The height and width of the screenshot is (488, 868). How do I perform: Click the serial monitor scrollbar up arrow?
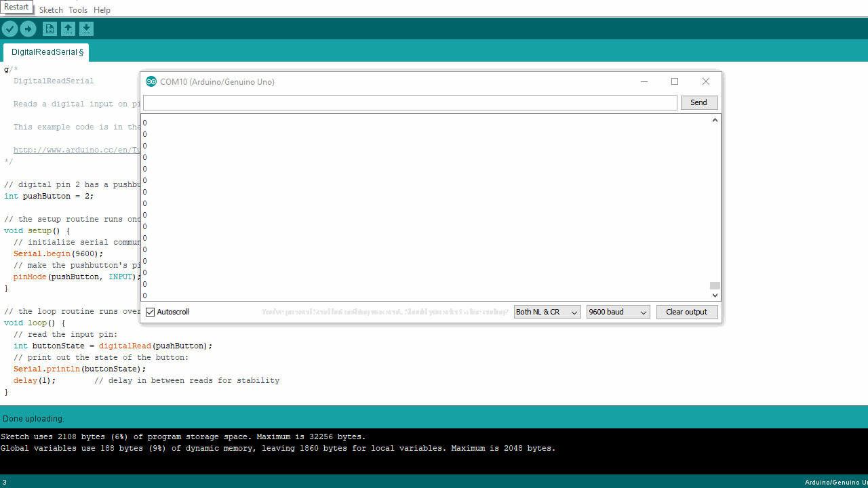pos(715,121)
